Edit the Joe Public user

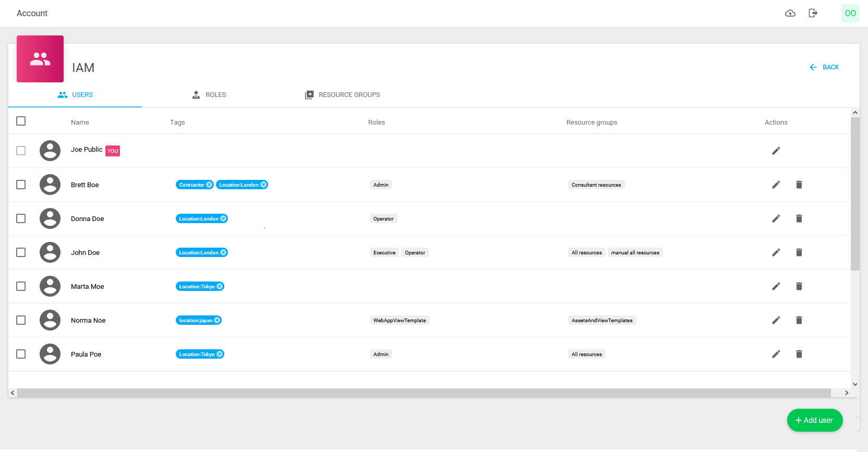click(x=776, y=151)
